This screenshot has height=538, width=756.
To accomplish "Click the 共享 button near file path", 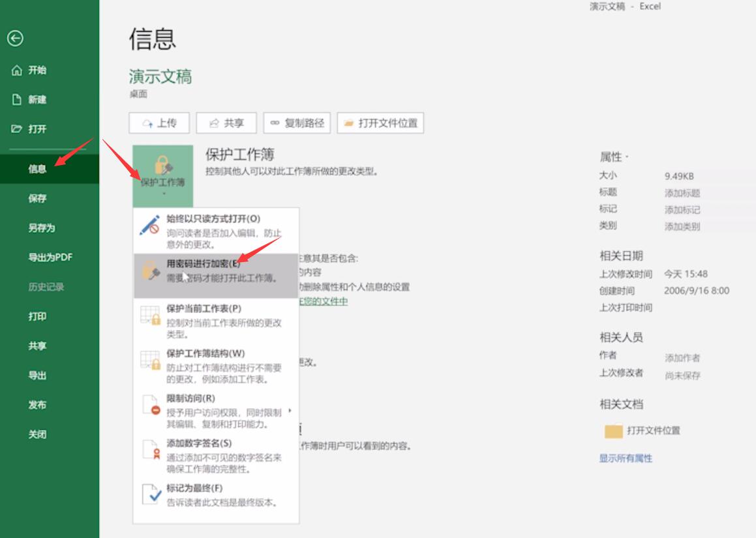I will point(226,123).
